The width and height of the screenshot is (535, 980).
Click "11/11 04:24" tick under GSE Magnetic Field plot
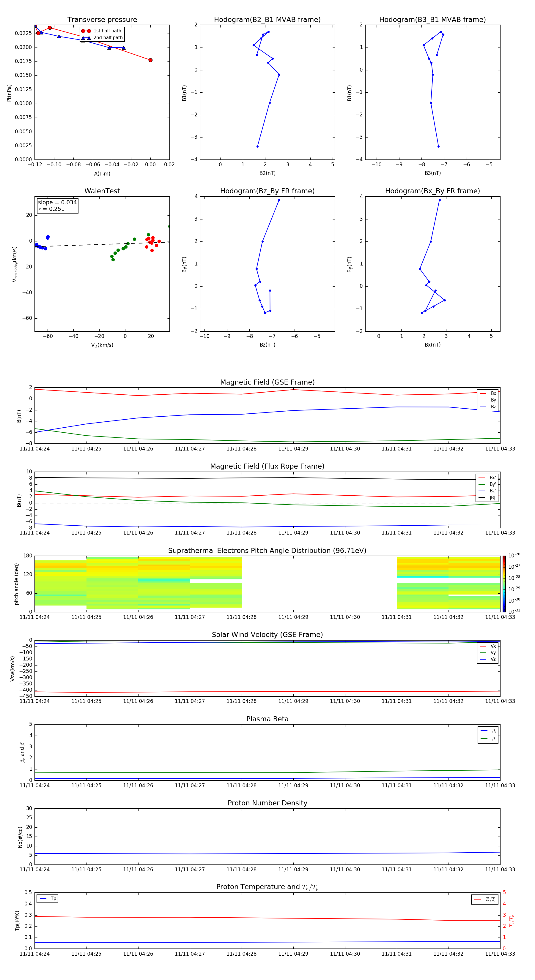pyautogui.click(x=35, y=449)
